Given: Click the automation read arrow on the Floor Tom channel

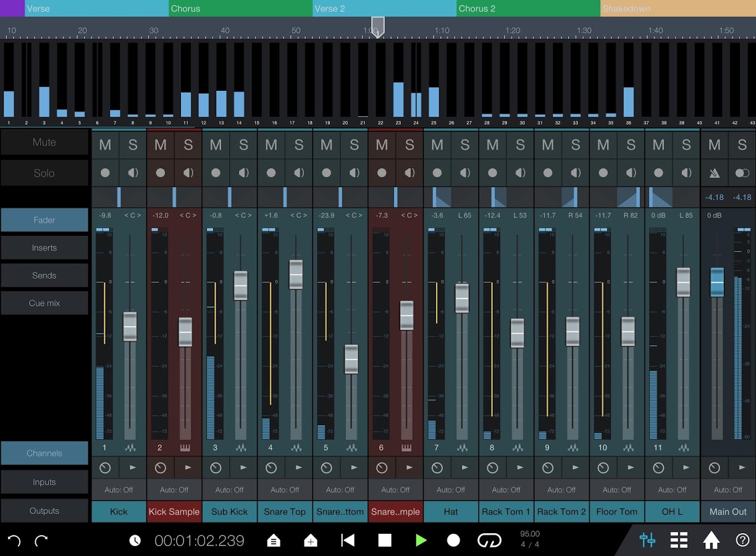Looking at the screenshot, I should click(x=631, y=468).
